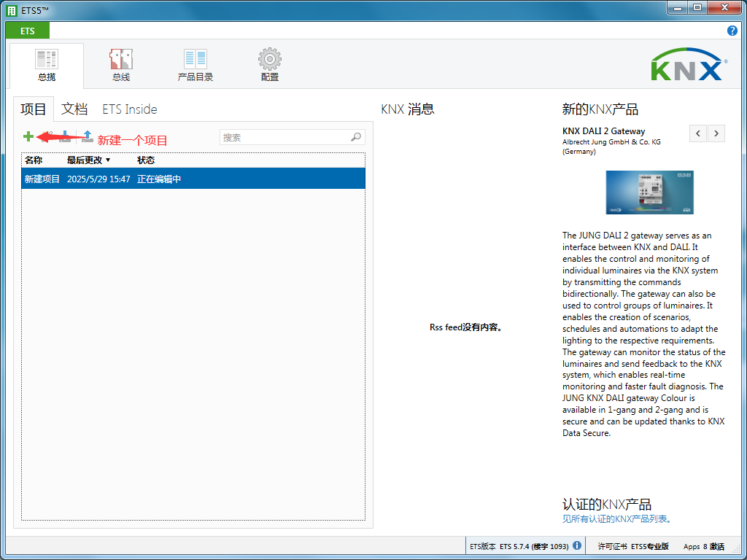Sort by 最后更改 column header
The width and height of the screenshot is (747, 560).
click(88, 160)
